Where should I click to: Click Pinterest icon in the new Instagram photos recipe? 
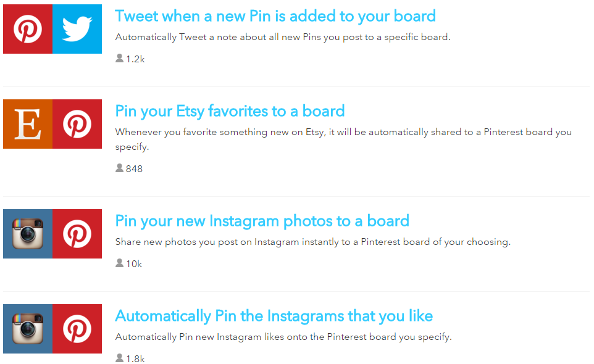pos(77,234)
